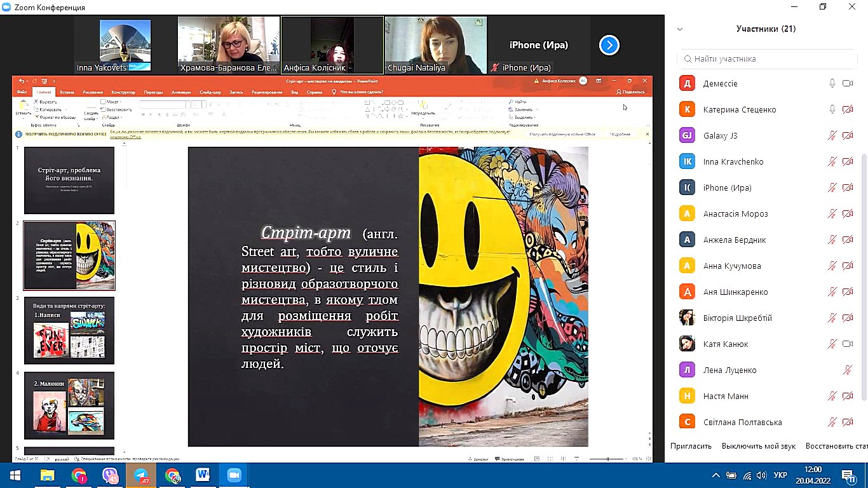Click Chugai Nataliya's video tile

pyautogui.click(x=435, y=45)
